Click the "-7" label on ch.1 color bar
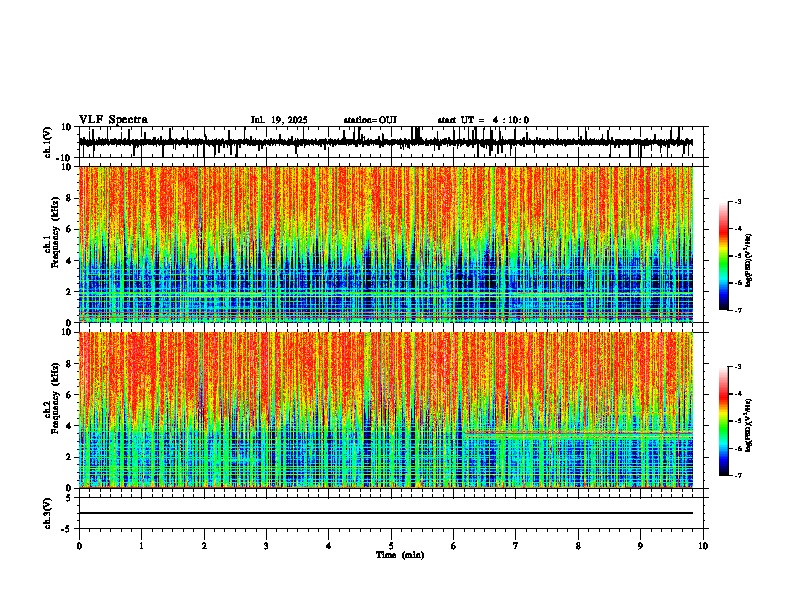 pyautogui.click(x=737, y=310)
